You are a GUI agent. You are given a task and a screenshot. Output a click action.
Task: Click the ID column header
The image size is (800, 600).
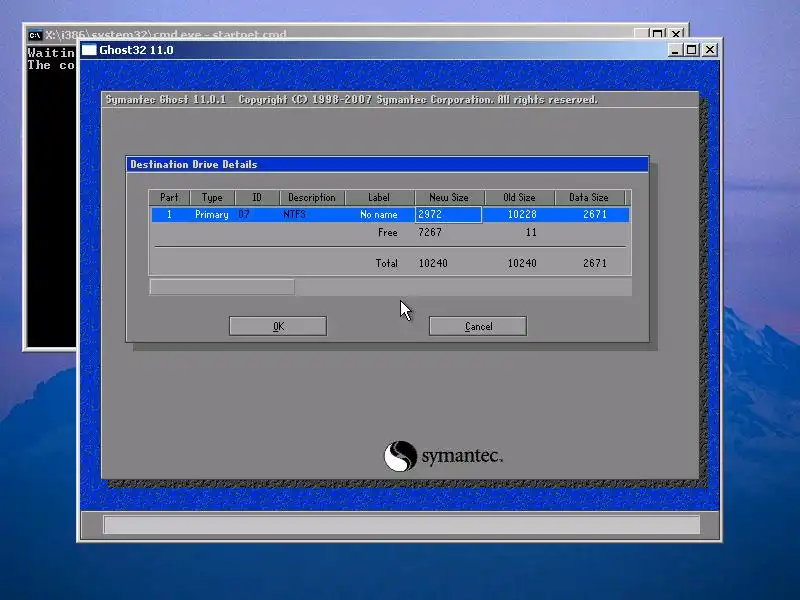(x=257, y=197)
